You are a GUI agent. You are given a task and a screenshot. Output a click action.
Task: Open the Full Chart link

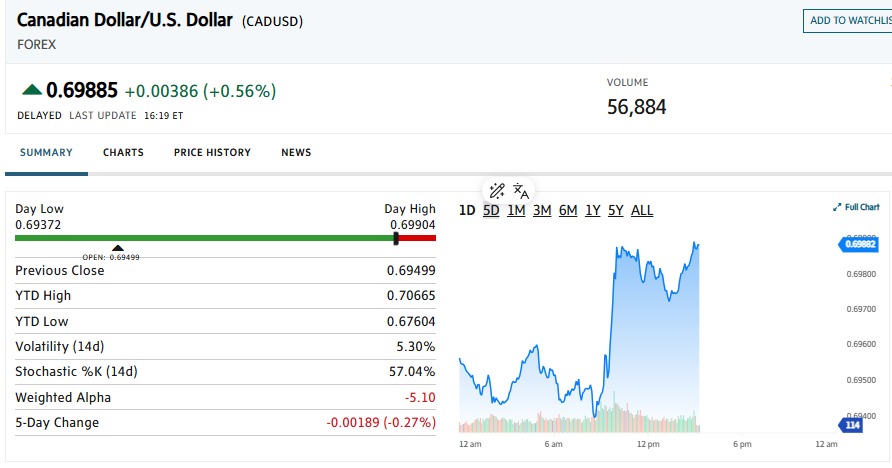pyautogui.click(x=862, y=207)
